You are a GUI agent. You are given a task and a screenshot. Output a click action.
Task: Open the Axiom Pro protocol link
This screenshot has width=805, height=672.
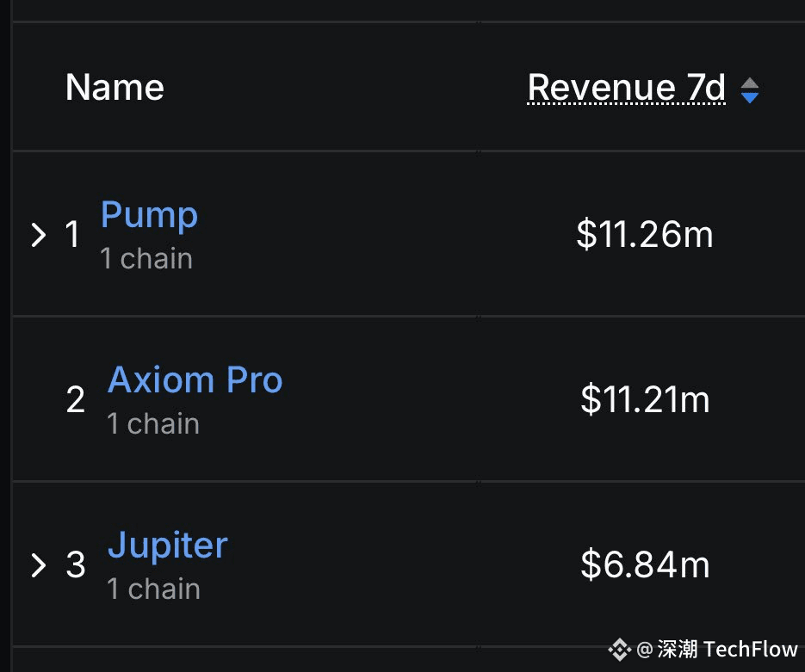(195, 379)
